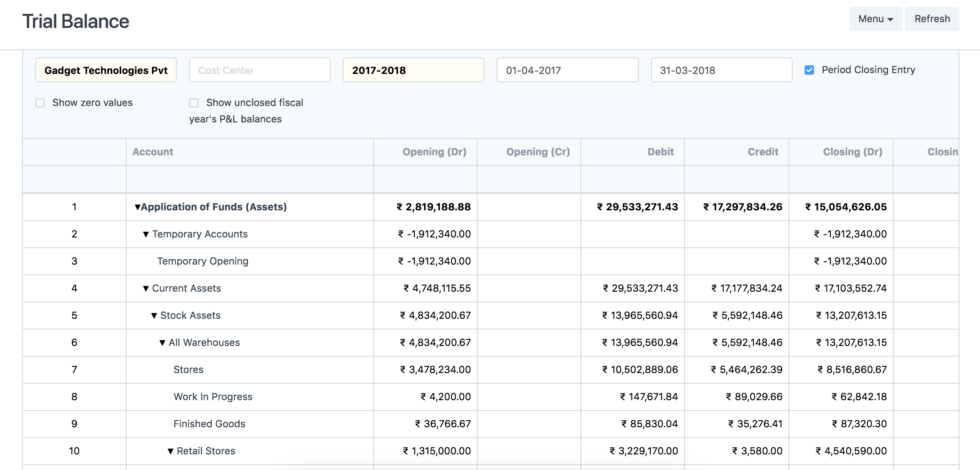The image size is (980, 470).
Task: Click the Credit column filter box
Action: point(737,180)
